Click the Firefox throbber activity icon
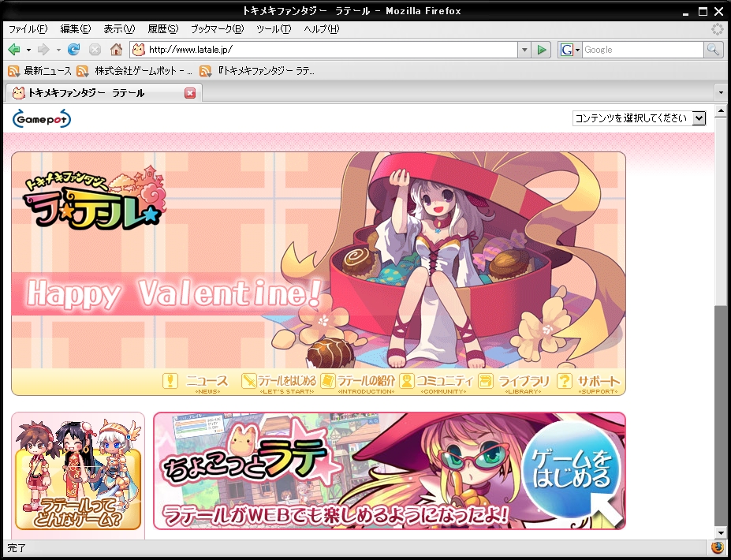 718,29
